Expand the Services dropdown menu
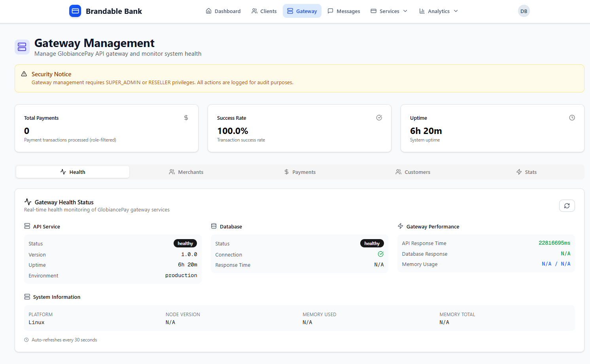 [x=389, y=11]
